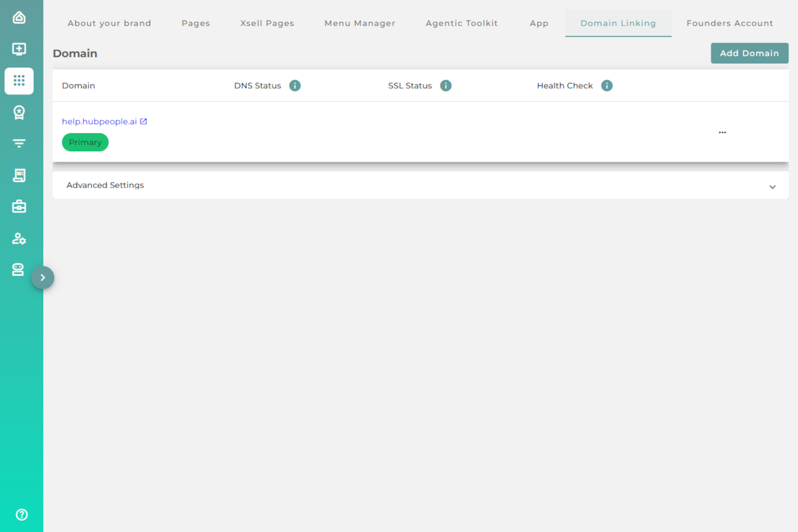Open the Xsell Pages tab
The height and width of the screenshot is (532, 798).
267,23
